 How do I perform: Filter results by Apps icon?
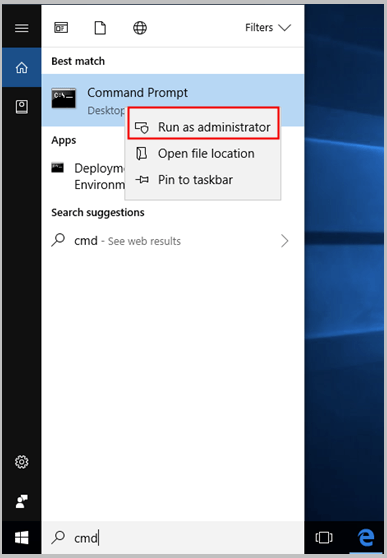61,27
